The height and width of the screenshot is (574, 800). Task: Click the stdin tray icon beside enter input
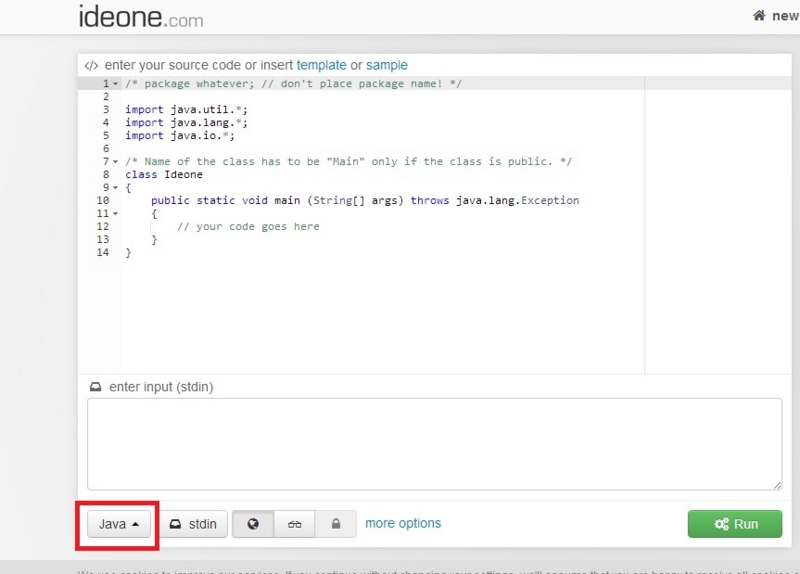coord(95,387)
